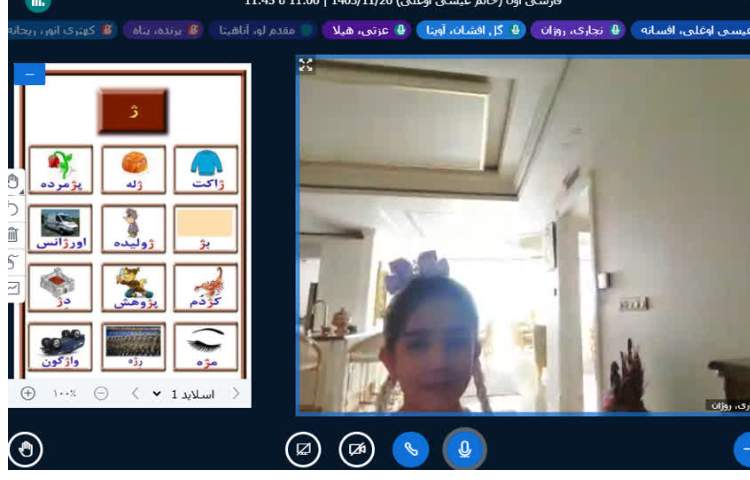Start screen sharing with the monitor button

point(303,449)
